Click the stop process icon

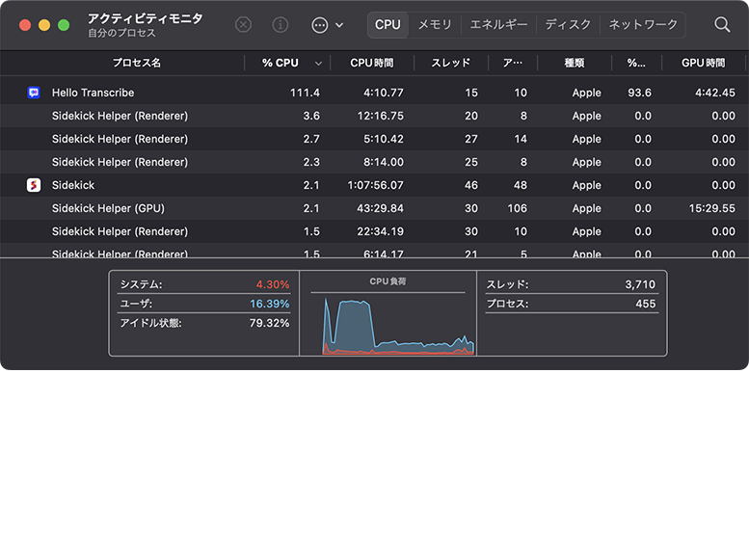(x=244, y=25)
